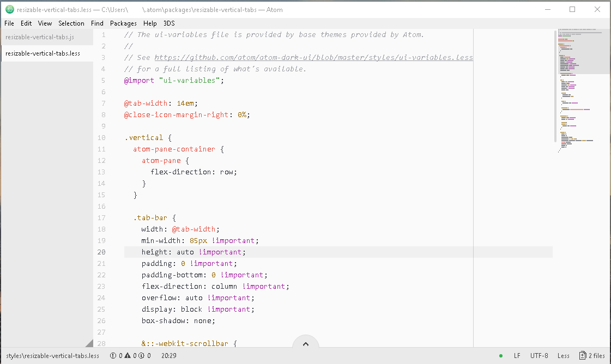Click the error count icon in status bar
The image size is (611, 364).
coord(113,355)
